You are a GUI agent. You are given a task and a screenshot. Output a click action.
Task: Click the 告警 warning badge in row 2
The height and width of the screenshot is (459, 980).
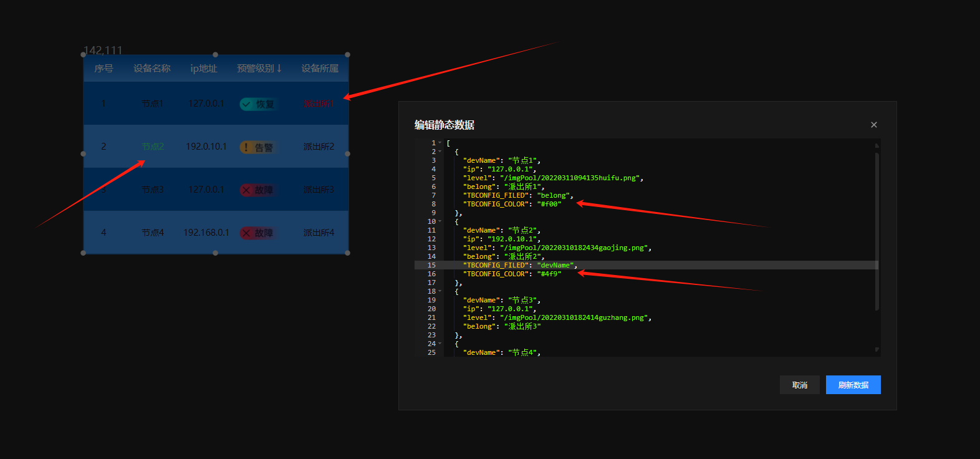point(257,147)
